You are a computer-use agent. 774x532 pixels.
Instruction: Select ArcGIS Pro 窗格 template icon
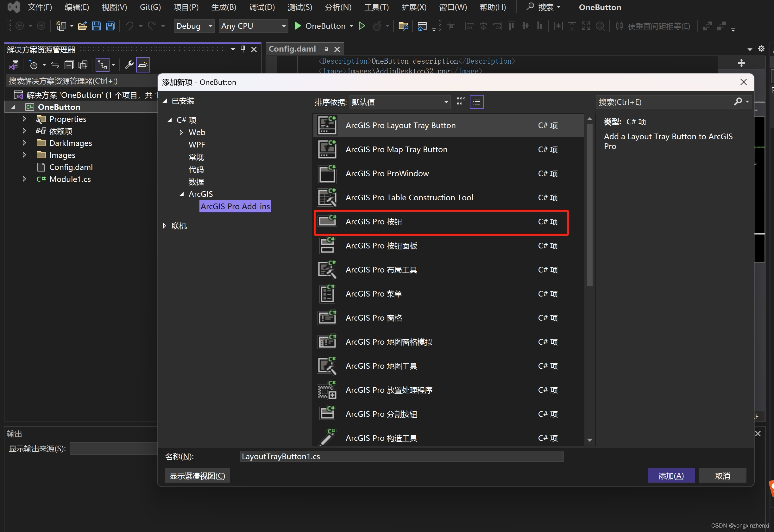click(327, 318)
